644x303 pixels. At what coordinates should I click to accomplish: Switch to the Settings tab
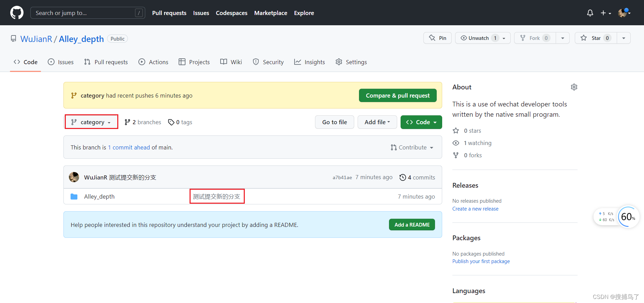tap(351, 62)
